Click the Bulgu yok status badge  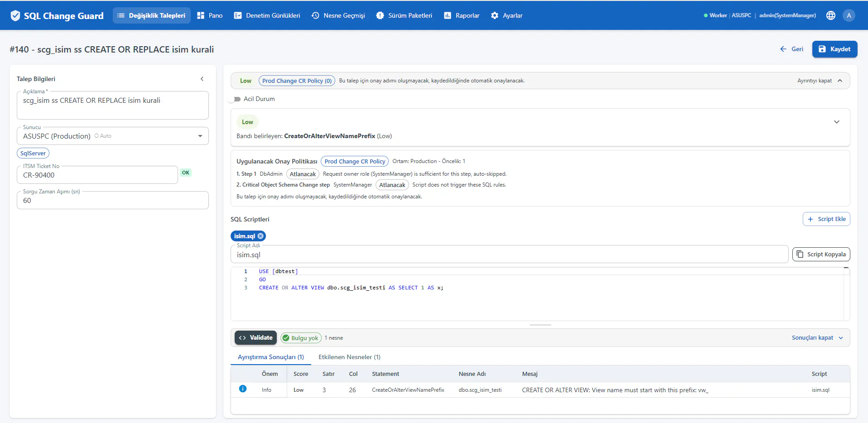click(301, 338)
